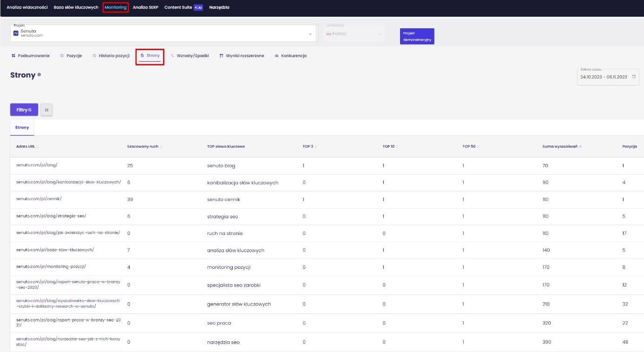
Task: Click keyword 'kanibalizacja słów kluczowych'
Action: point(243,183)
